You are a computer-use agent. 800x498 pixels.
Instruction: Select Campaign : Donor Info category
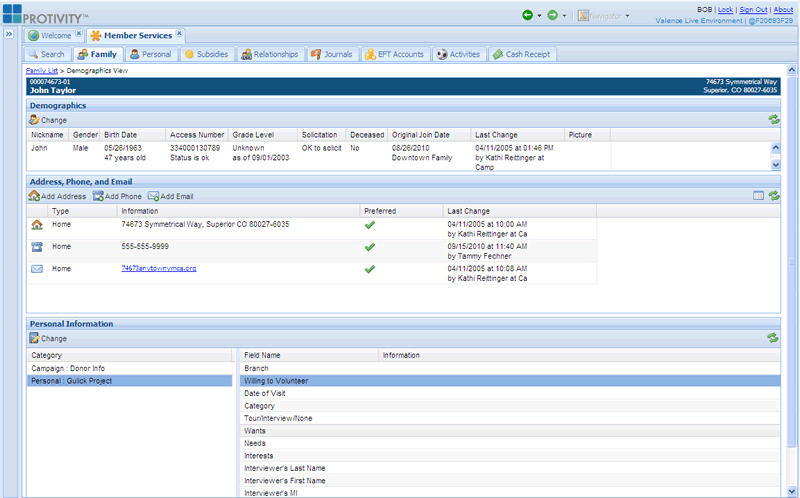coord(130,368)
